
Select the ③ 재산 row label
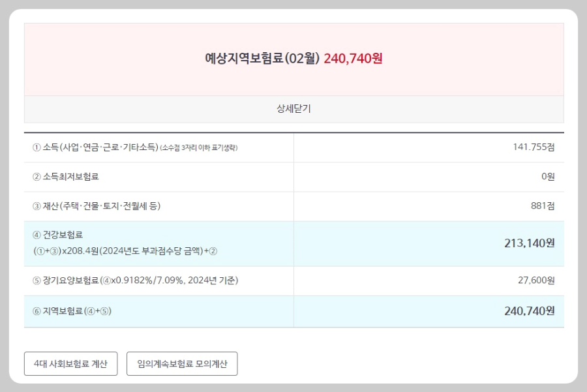97,206
